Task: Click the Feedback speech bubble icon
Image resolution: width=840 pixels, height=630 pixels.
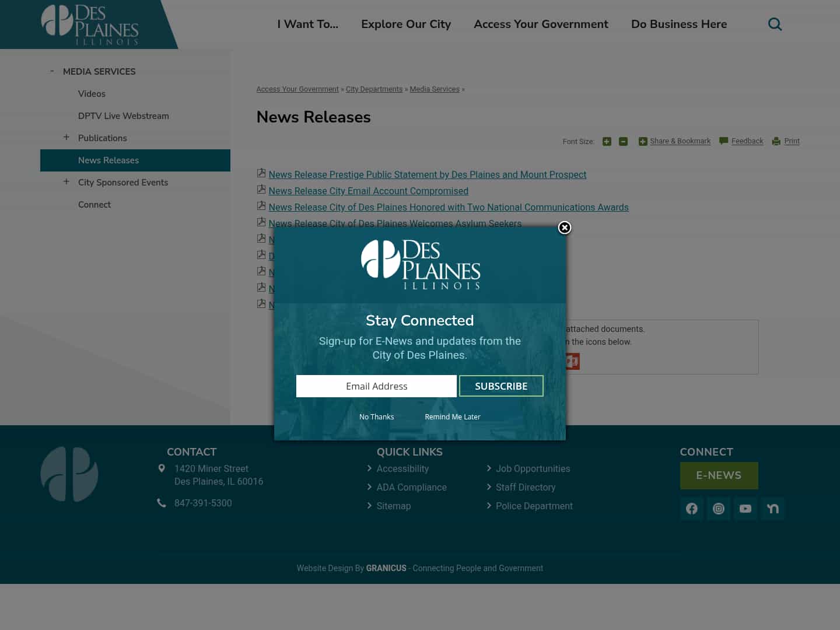Action: tap(724, 141)
